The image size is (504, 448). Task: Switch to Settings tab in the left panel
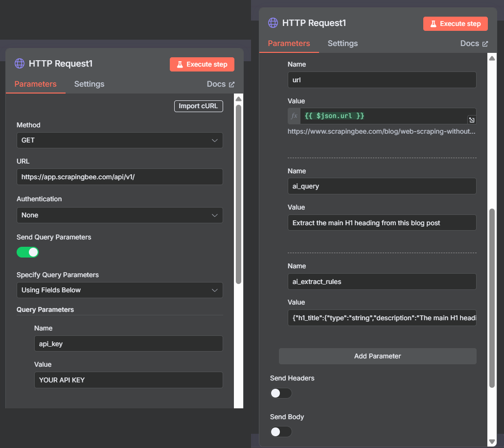click(x=89, y=84)
